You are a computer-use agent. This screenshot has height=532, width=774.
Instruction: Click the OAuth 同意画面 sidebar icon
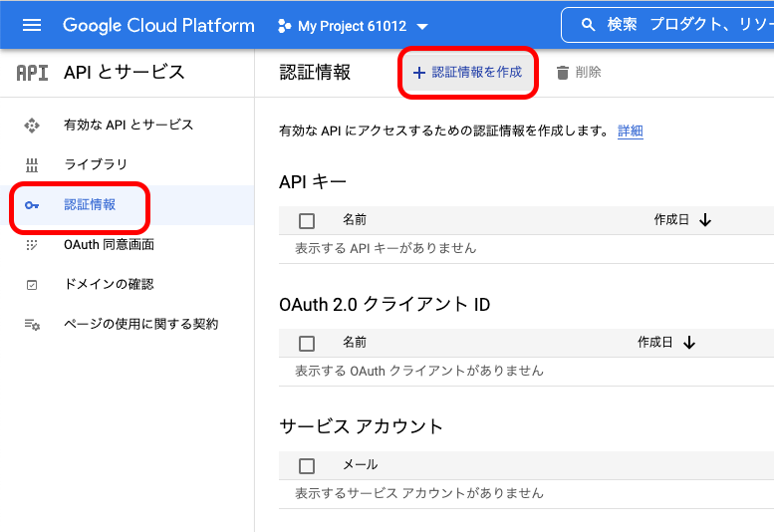point(32,245)
